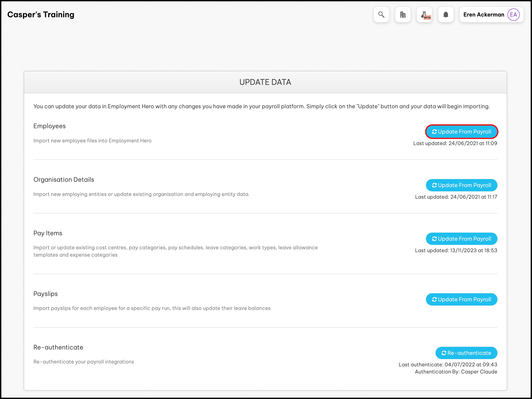Image resolution: width=532 pixels, height=399 pixels.
Task: Click the Casper's Training title
Action: pyautogui.click(x=41, y=15)
